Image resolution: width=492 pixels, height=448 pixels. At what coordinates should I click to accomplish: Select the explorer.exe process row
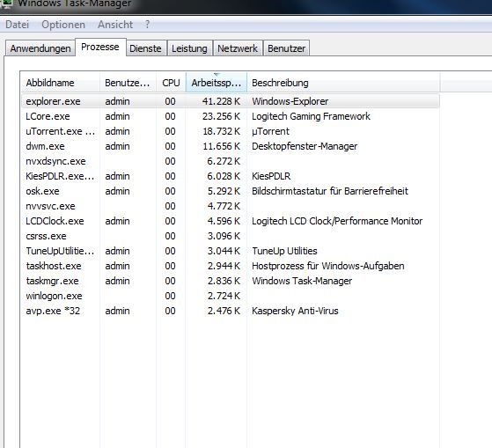pyautogui.click(x=231, y=101)
